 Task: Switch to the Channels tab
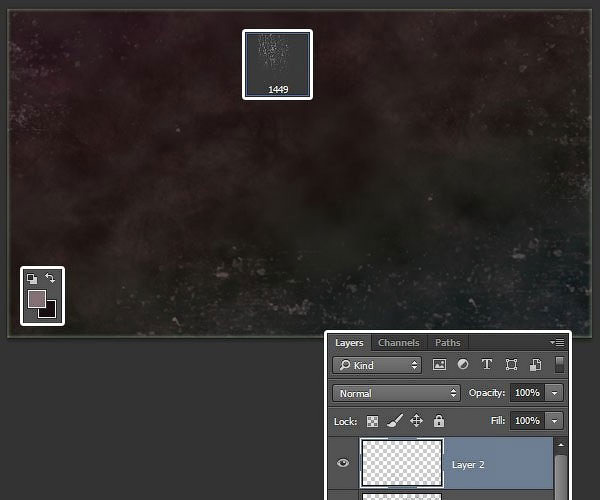398,343
